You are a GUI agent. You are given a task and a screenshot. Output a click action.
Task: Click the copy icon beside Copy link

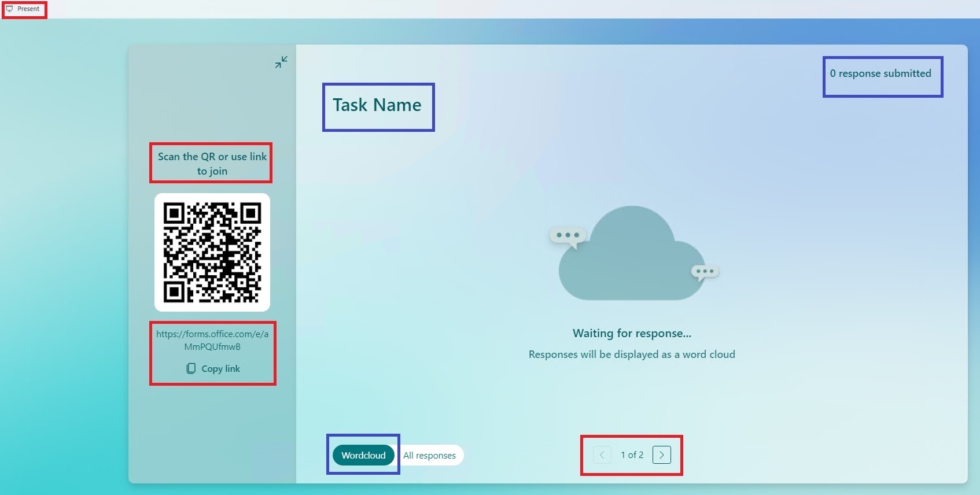pyautogui.click(x=191, y=368)
